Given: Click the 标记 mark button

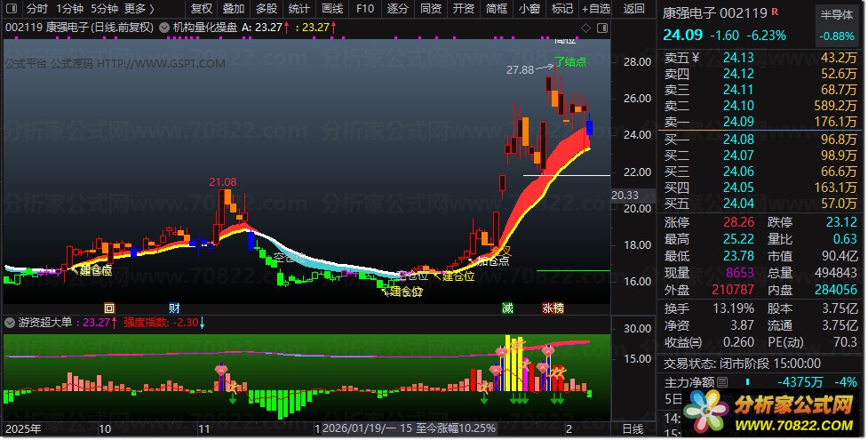Looking at the screenshot, I should tap(561, 8).
